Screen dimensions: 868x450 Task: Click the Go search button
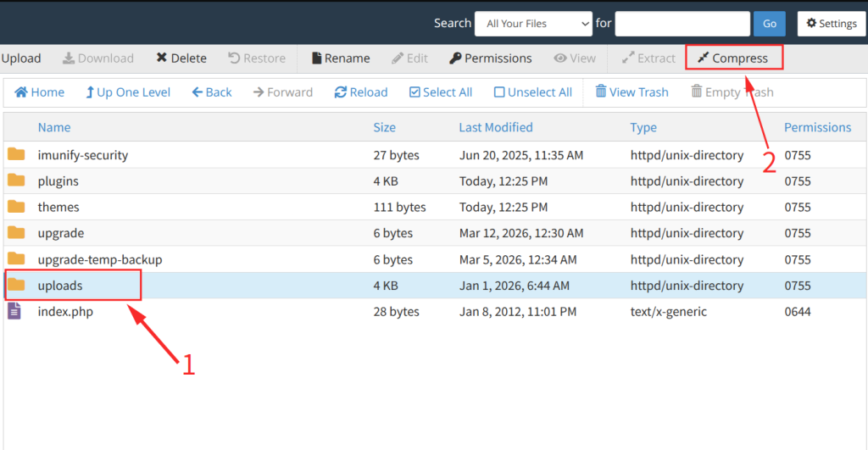pos(769,24)
